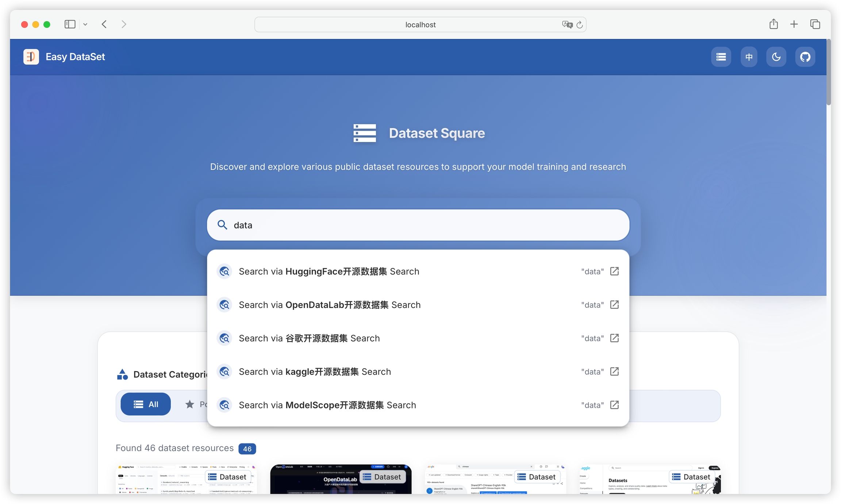Reload the page using refresh icon
This screenshot has height=504, width=841.
coord(580,24)
